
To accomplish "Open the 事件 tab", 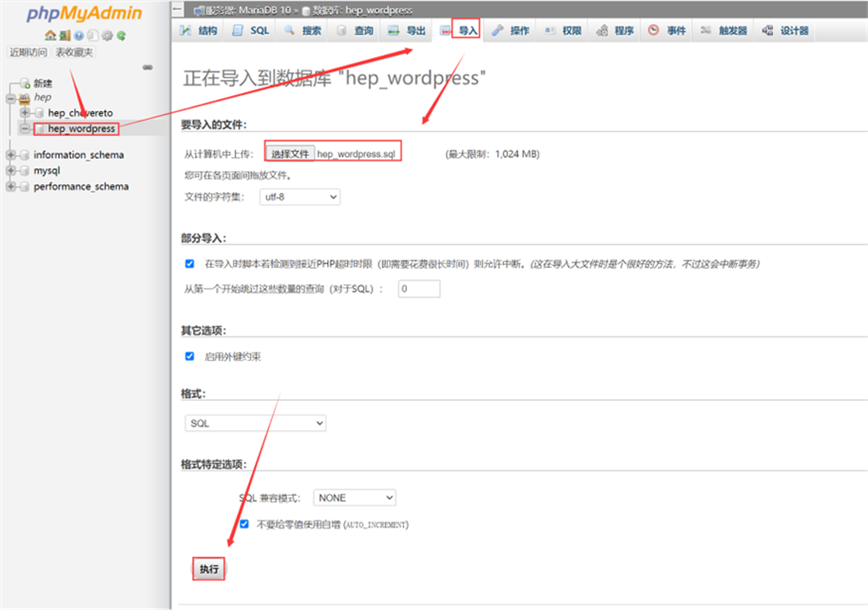I will [x=667, y=30].
